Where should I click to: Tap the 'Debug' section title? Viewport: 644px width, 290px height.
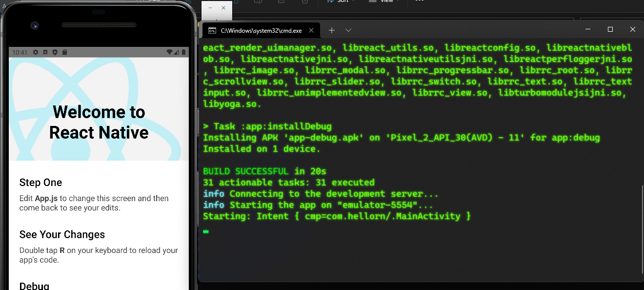[34, 286]
